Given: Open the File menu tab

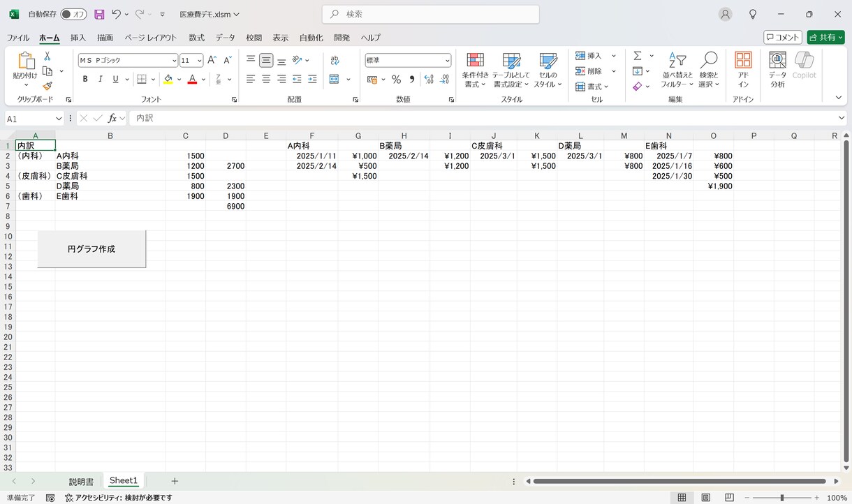Looking at the screenshot, I should [18, 38].
